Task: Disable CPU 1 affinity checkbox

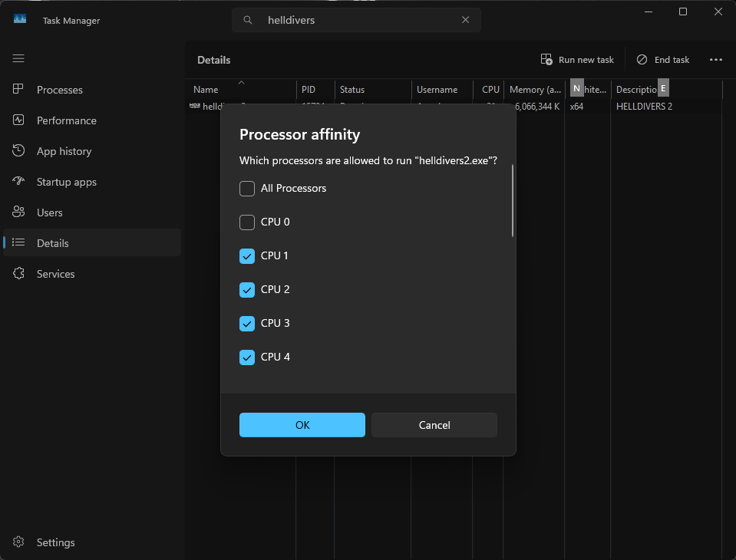Action: 247,256
